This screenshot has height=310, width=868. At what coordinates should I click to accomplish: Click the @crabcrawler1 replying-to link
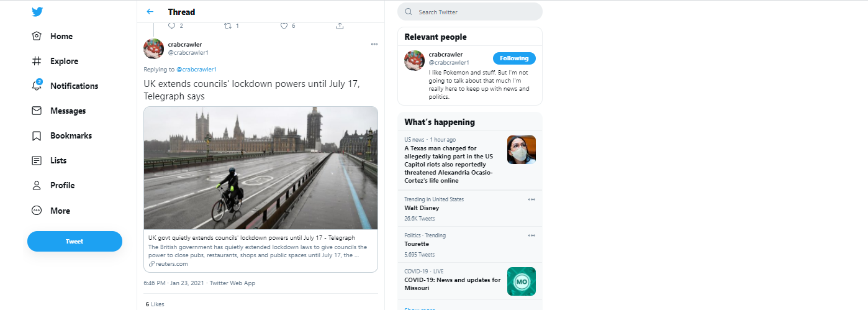click(x=196, y=69)
